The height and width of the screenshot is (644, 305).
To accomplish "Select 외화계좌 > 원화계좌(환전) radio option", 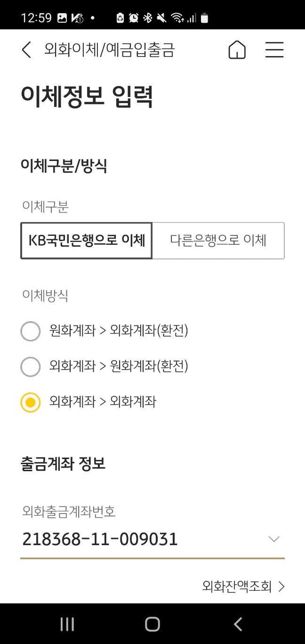I will [x=31, y=366].
